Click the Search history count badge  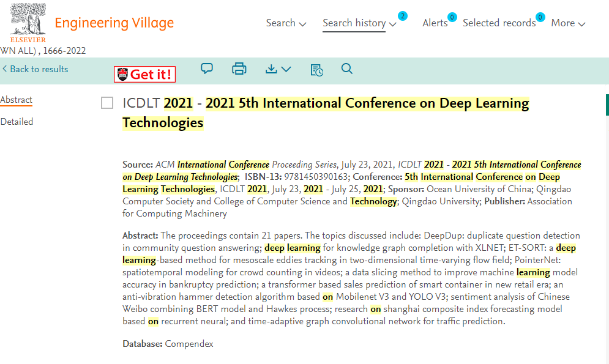click(403, 16)
